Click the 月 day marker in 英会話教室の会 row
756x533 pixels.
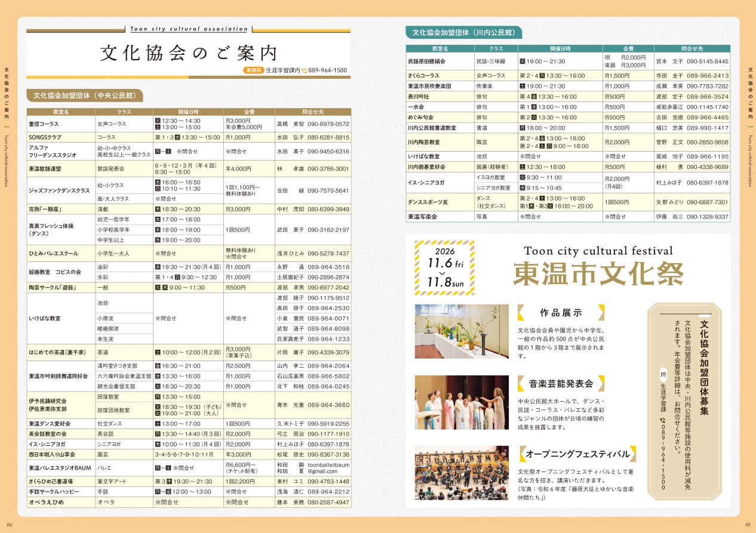pos(158,435)
